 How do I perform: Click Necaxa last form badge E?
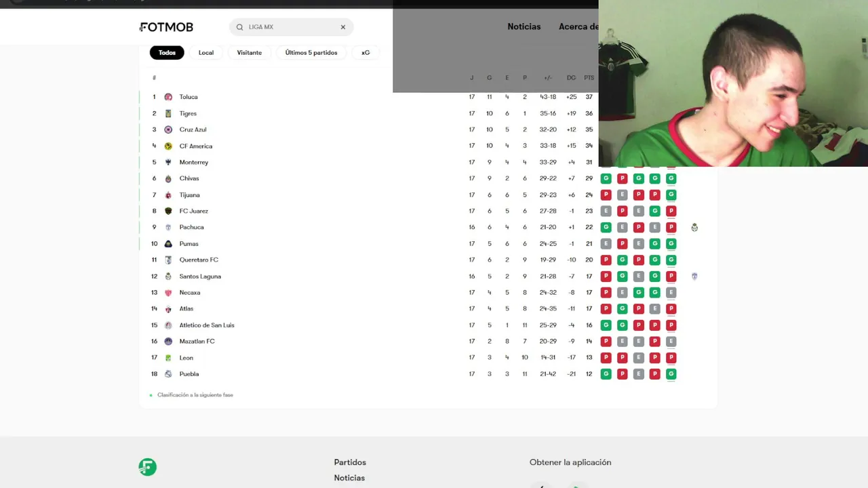pos(671,292)
